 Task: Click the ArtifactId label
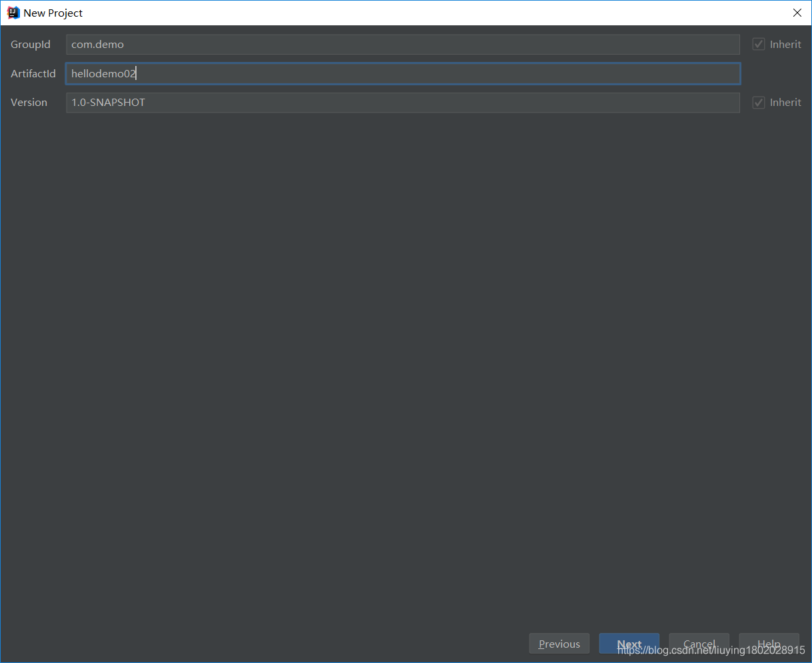point(33,73)
